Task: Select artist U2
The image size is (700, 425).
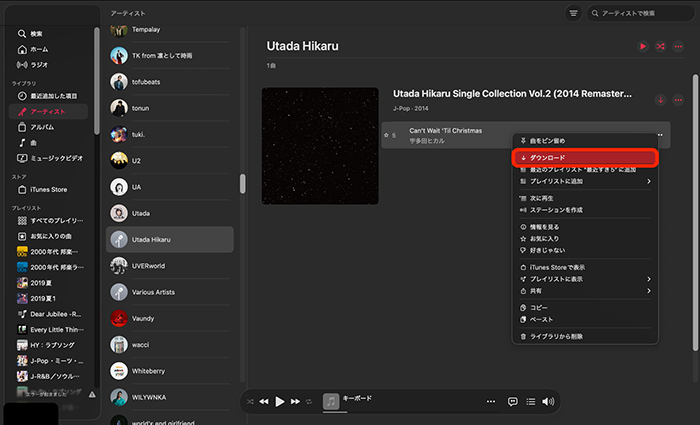Action: point(170,161)
